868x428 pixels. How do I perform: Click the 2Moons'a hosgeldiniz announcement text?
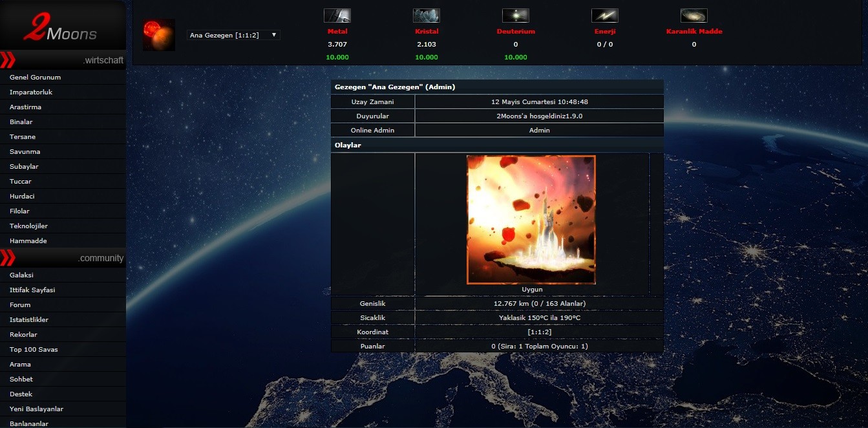[x=539, y=116]
